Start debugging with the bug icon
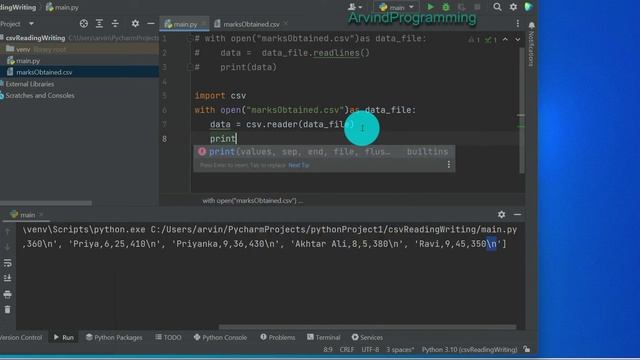Screen dimensions: 640x360 446,7
